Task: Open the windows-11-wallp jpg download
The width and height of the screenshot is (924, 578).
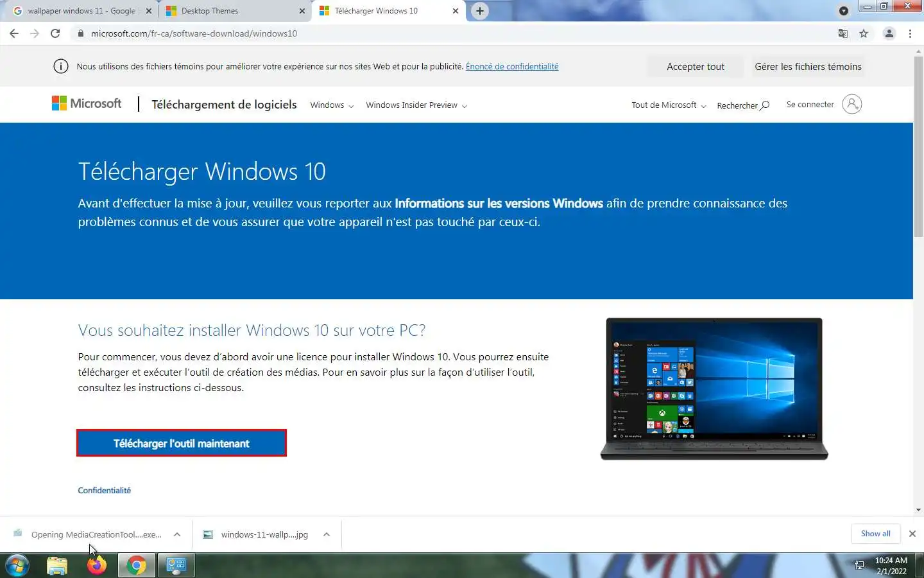Action: [257, 534]
